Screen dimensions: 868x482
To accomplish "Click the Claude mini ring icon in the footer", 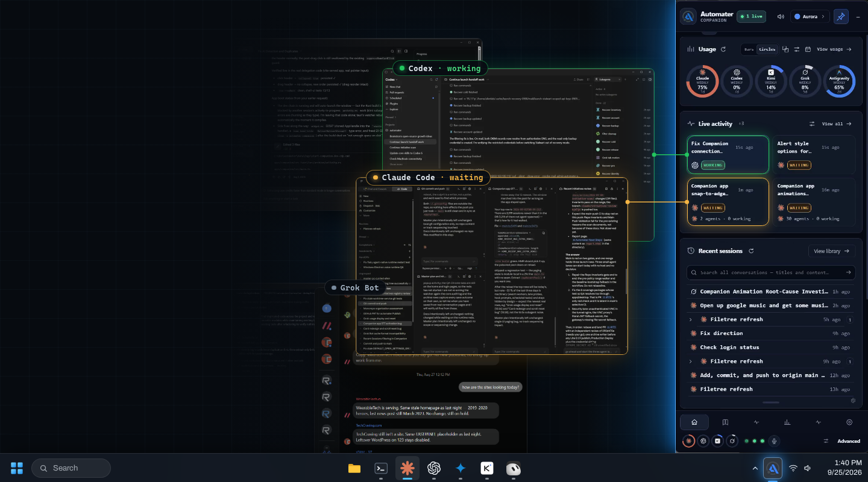I will 688,441.
